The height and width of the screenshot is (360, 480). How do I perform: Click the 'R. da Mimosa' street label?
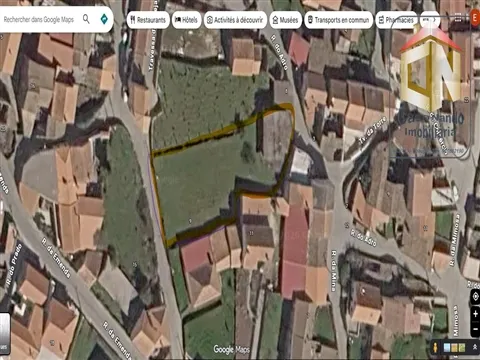455,240
